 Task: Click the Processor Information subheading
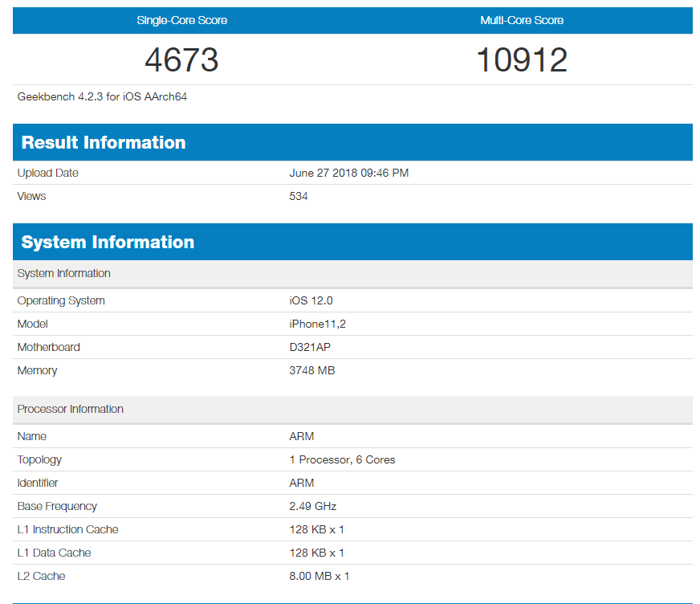71,409
